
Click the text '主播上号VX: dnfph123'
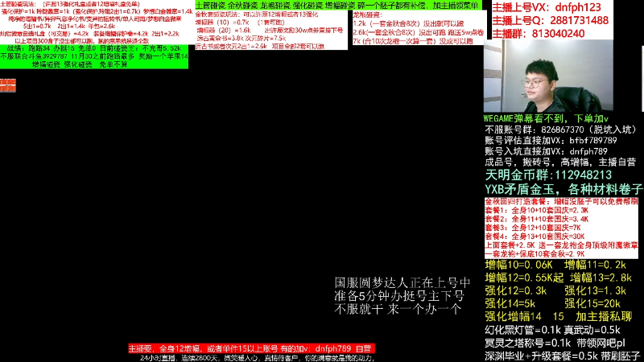547,7
